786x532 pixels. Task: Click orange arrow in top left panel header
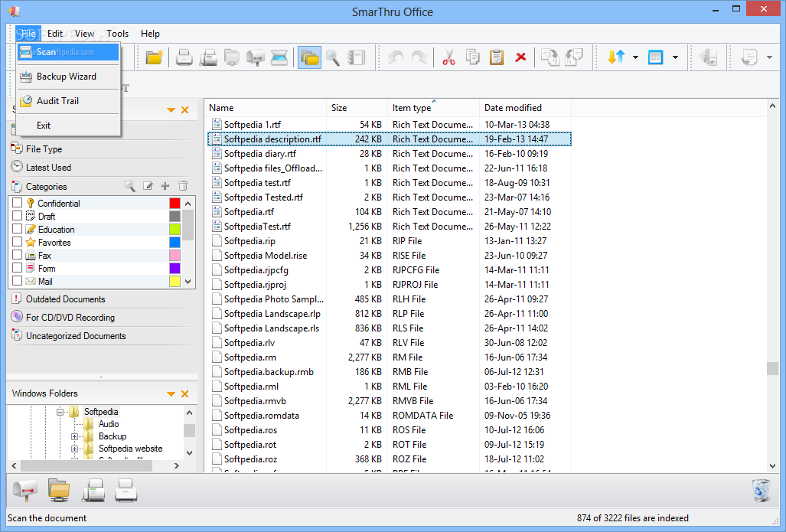tap(171, 109)
